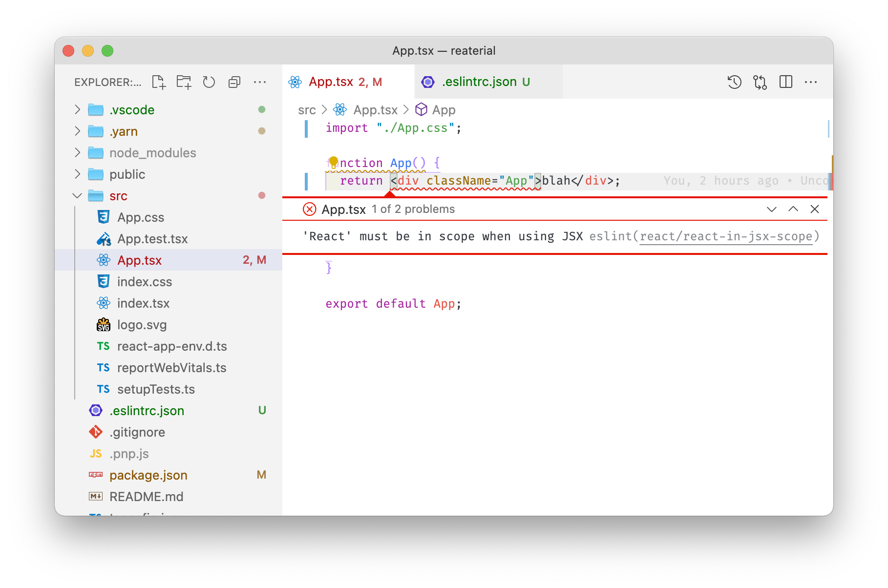This screenshot has width=888, height=588.
Task: Split the editor to the right
Action: (786, 82)
